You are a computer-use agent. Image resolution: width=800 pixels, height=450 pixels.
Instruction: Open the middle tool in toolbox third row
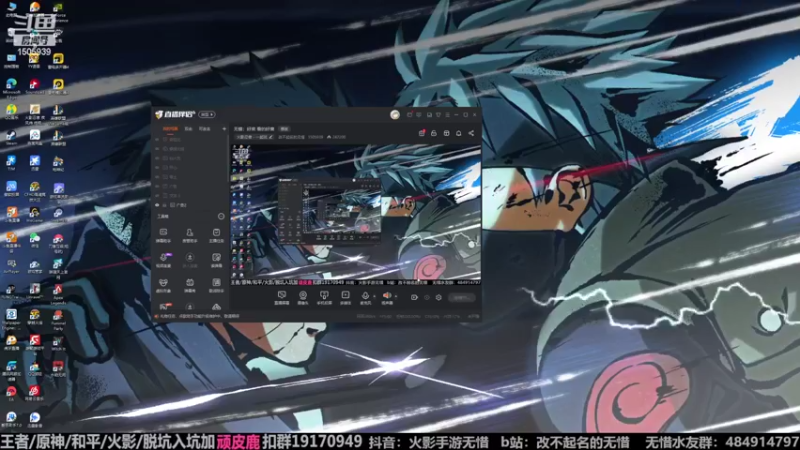click(x=190, y=285)
